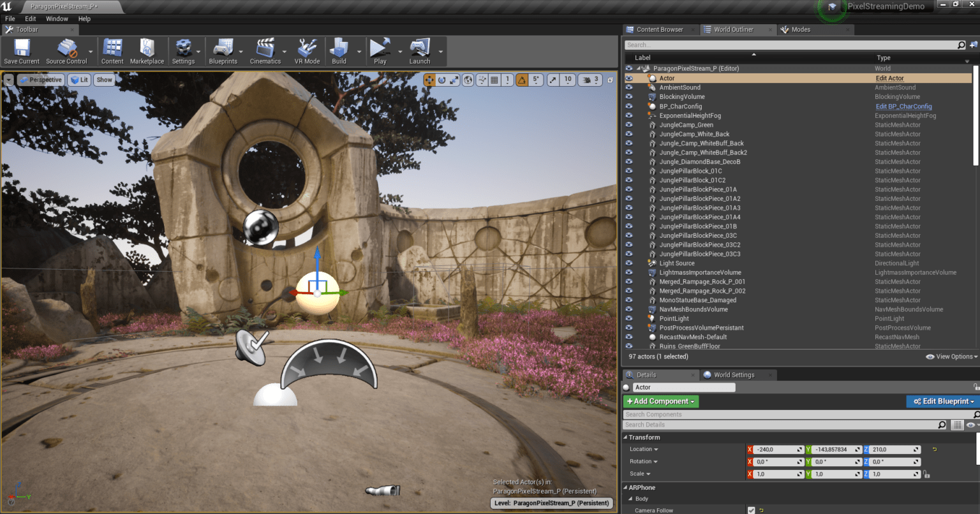Open the surface snapping options icon
This screenshot has width=980, height=514.
[482, 80]
